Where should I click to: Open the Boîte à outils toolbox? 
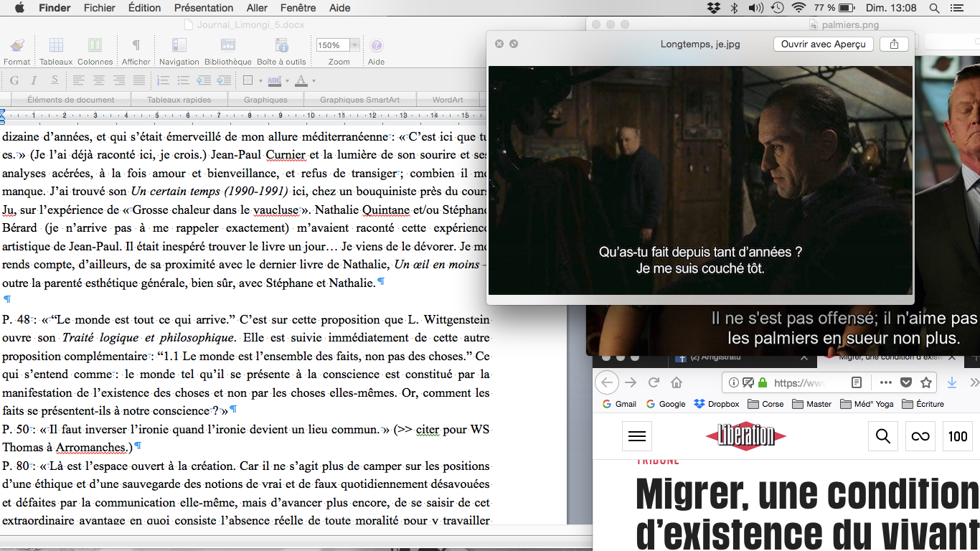(x=281, y=46)
